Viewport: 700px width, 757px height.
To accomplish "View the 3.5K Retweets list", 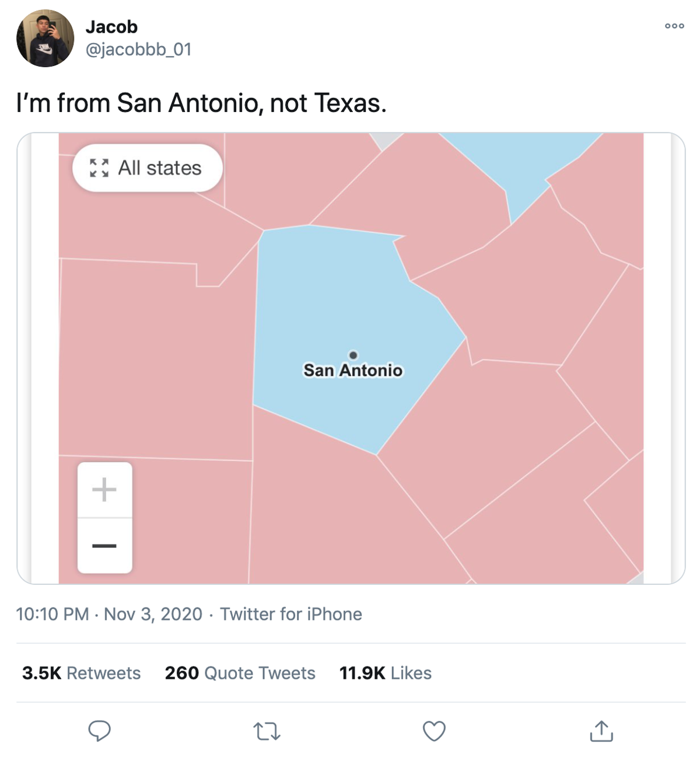I will tap(81, 673).
